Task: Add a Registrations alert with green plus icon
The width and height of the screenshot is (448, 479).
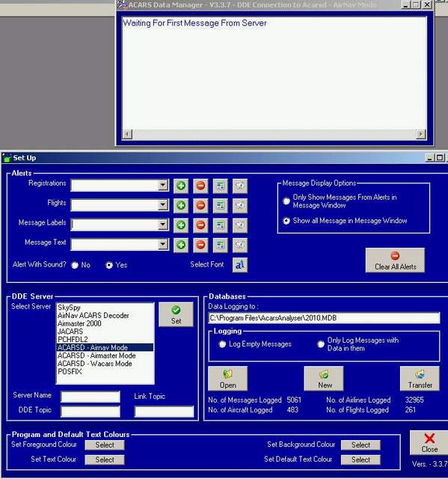Action: coord(181,186)
